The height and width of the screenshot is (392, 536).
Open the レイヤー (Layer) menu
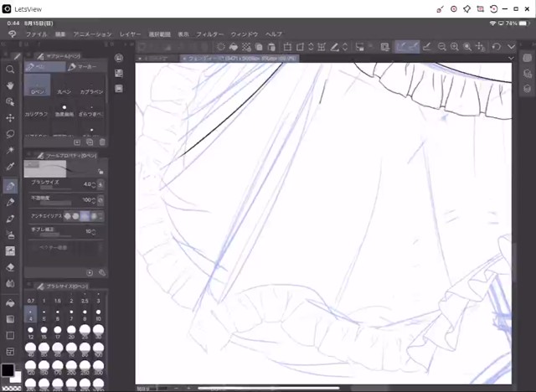coord(130,34)
